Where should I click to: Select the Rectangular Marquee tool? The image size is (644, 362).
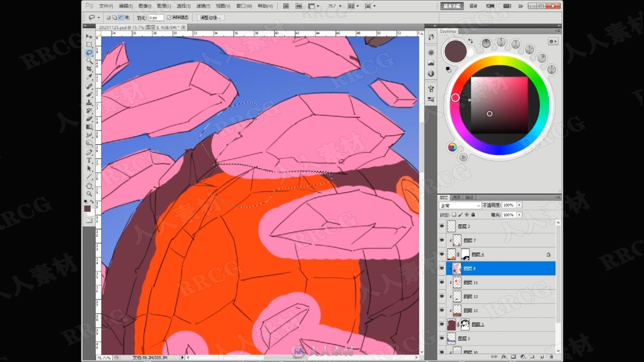89,45
